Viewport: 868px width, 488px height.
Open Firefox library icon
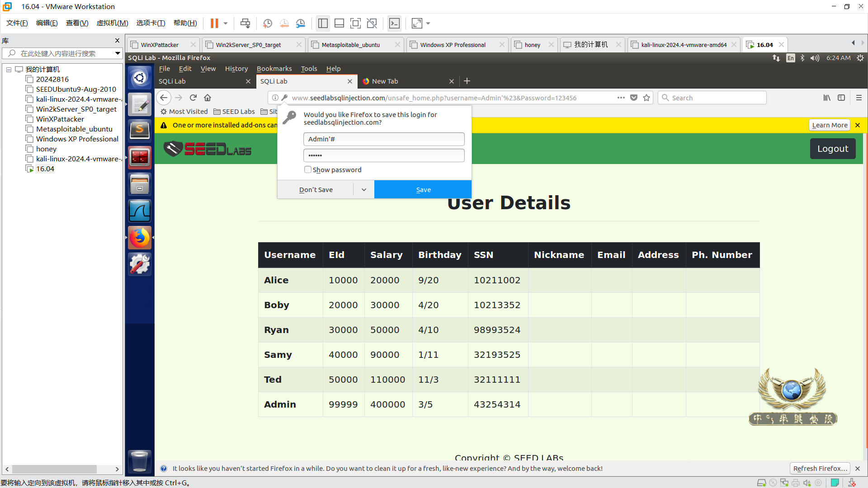pos(827,98)
